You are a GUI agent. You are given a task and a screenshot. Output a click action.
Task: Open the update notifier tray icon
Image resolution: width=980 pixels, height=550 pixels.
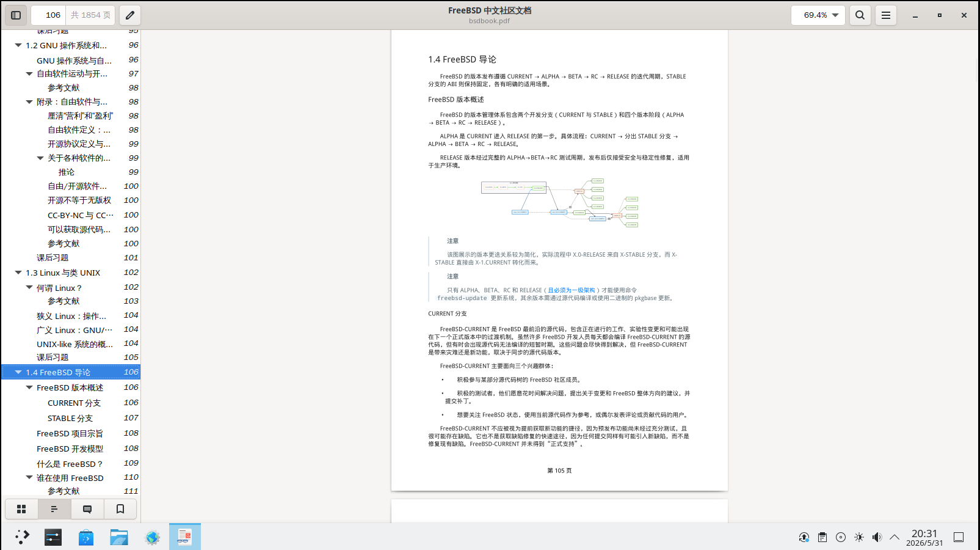point(804,537)
